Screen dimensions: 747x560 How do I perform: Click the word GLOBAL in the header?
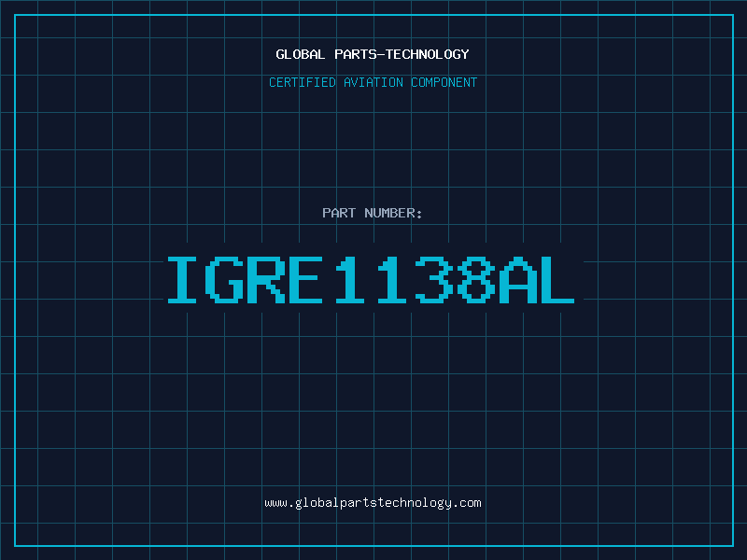coord(300,54)
